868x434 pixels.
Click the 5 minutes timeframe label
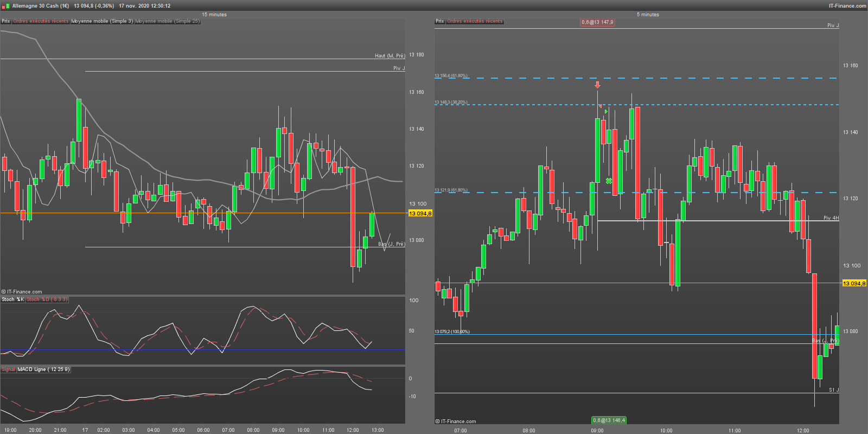(x=648, y=15)
